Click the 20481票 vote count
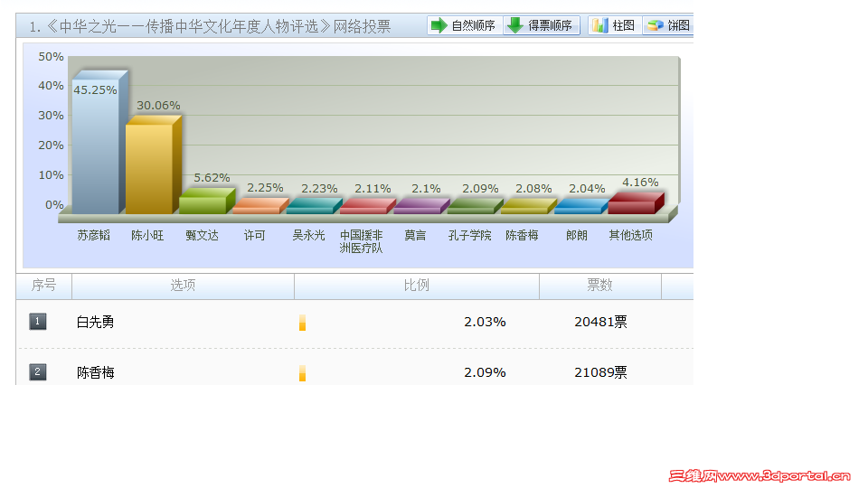868x488 pixels. pyautogui.click(x=600, y=322)
